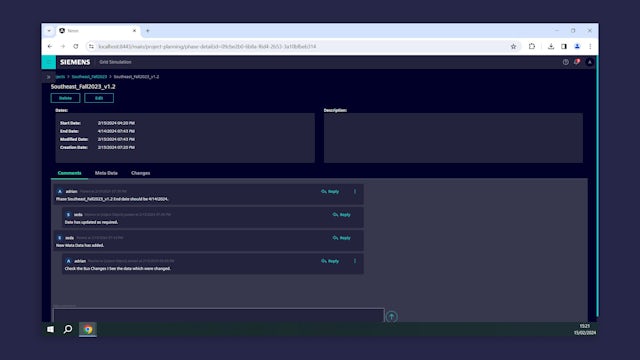This screenshot has width=640, height=360.
Task: Switch to the Comments tab
Action: [x=69, y=173]
